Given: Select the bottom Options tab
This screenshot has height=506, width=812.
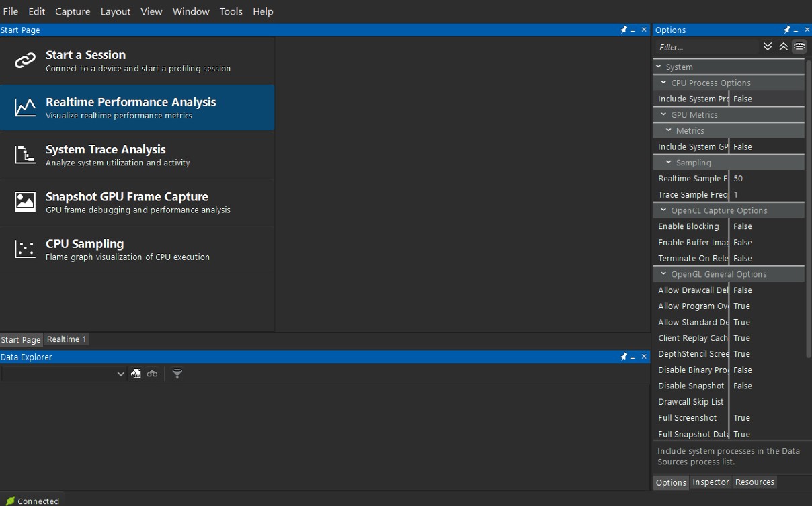Looking at the screenshot, I should pyautogui.click(x=671, y=482).
